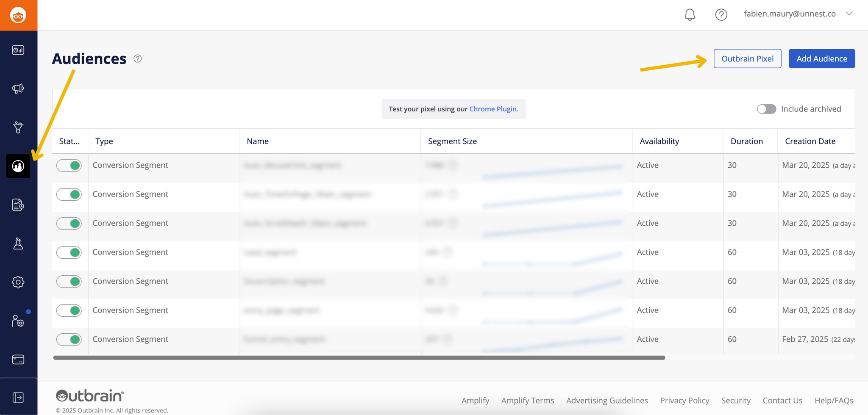Click Add Audience
868x415 pixels.
(821, 58)
